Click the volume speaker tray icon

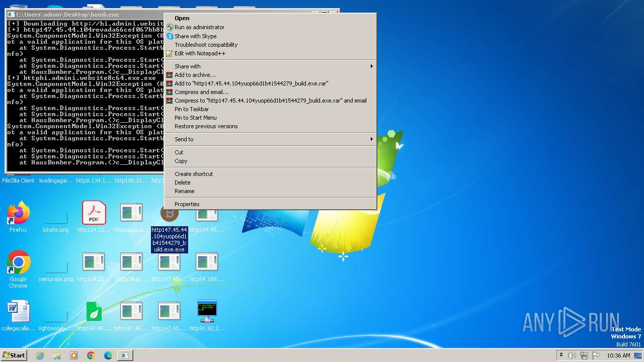(x=572, y=355)
